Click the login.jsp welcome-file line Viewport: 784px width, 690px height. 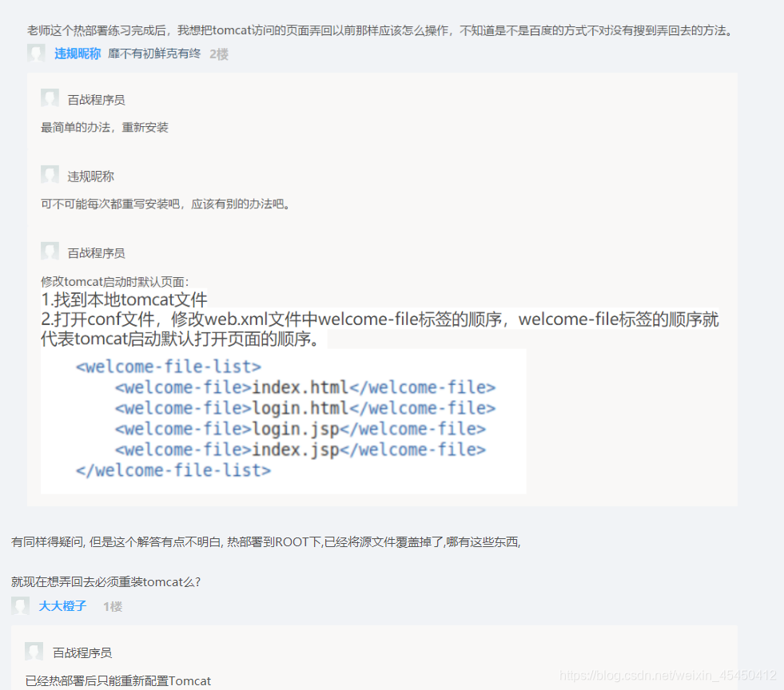[300, 429]
